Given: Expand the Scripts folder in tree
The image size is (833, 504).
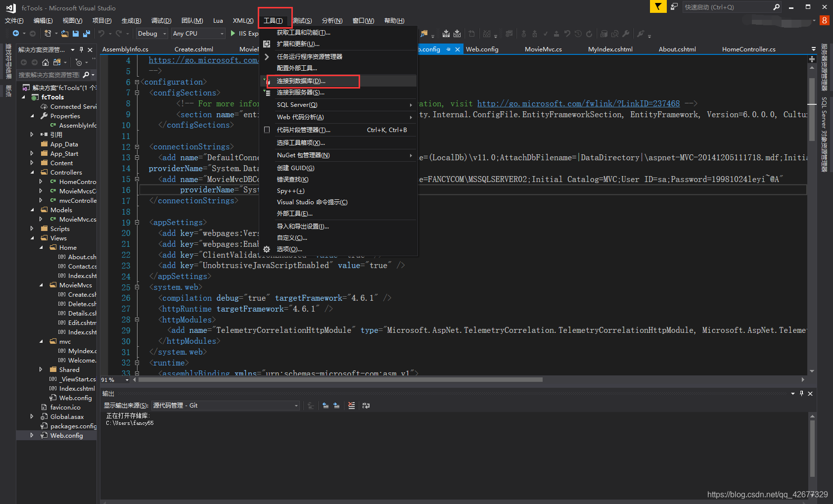Looking at the screenshot, I should point(32,229).
